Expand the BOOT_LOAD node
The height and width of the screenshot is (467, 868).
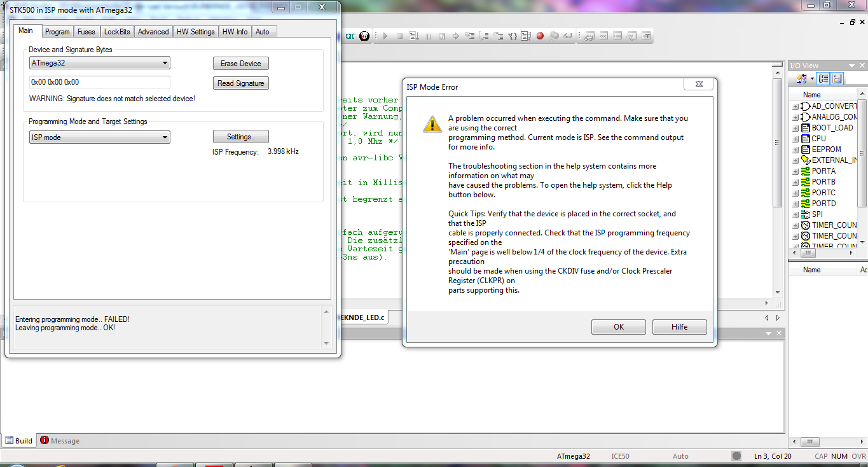[x=796, y=128]
